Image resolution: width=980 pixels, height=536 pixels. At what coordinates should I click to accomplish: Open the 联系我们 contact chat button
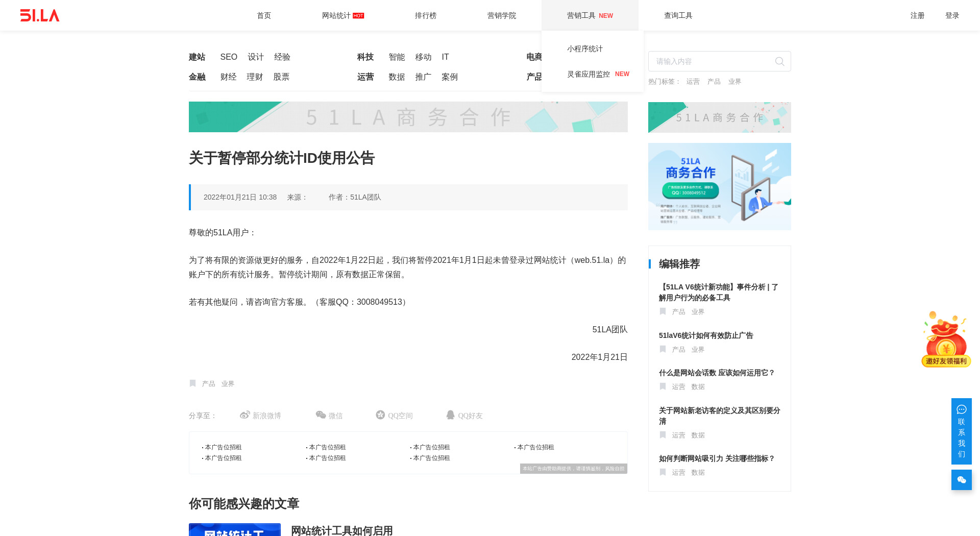click(x=962, y=431)
